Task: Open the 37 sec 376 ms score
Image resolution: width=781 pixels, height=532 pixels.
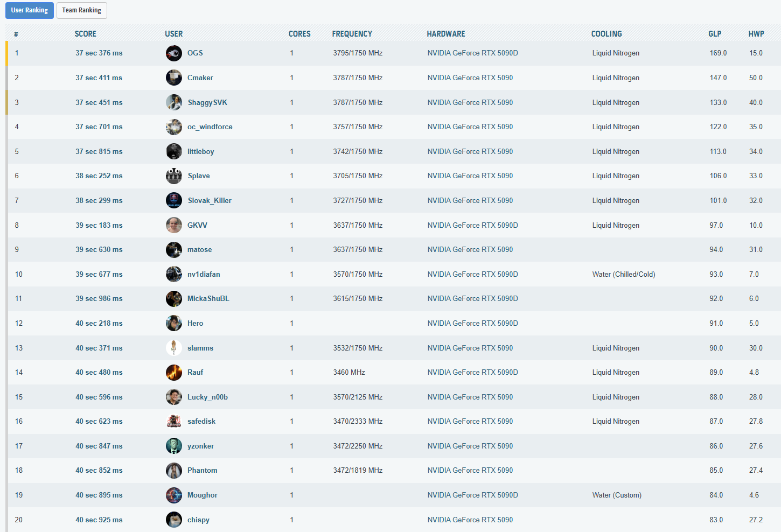Action: (99, 53)
